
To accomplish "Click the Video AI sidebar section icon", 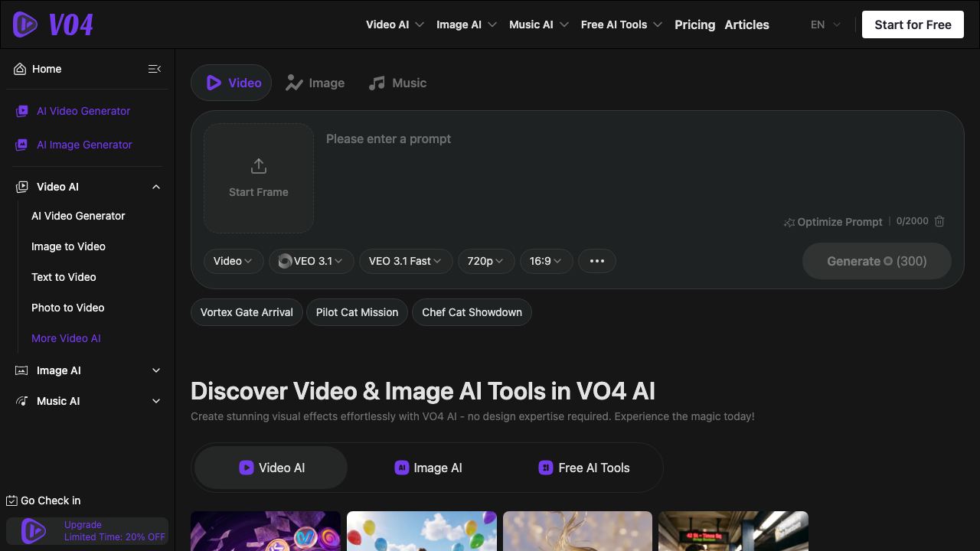I will pyautogui.click(x=22, y=187).
